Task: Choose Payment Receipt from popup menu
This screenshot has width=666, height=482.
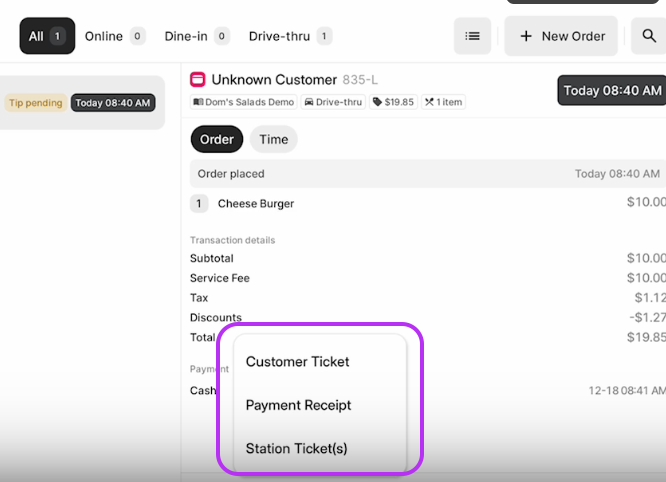Action: pyautogui.click(x=299, y=406)
